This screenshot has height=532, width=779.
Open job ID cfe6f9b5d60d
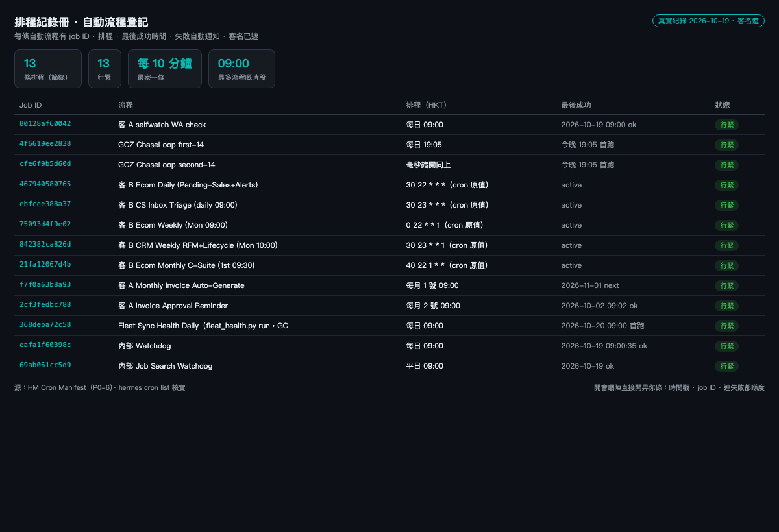[x=45, y=164]
